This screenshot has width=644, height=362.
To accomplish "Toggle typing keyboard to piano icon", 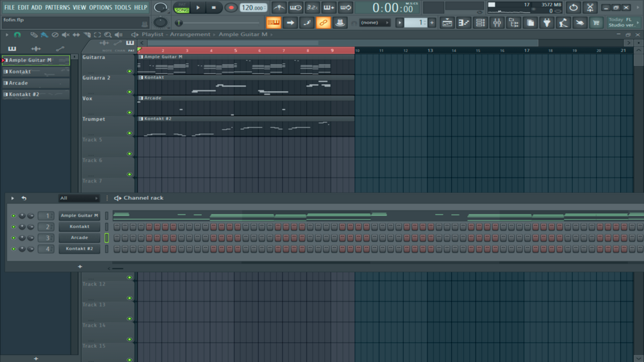I will [x=274, y=22].
